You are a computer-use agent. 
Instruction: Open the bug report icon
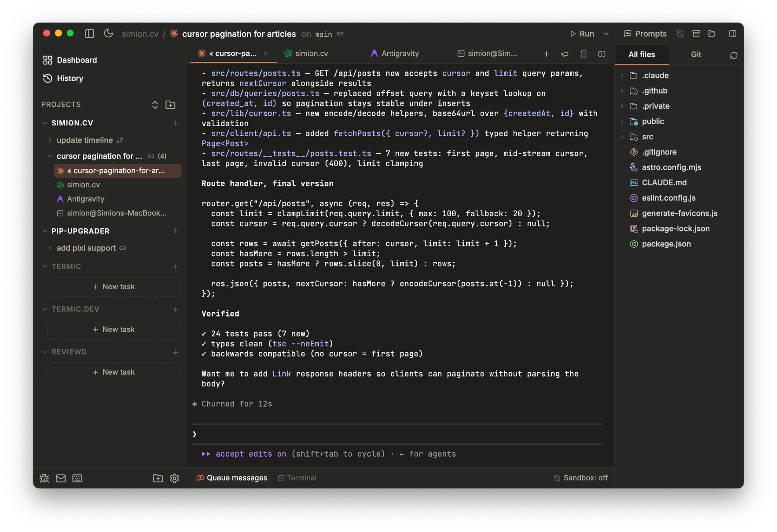pos(44,478)
